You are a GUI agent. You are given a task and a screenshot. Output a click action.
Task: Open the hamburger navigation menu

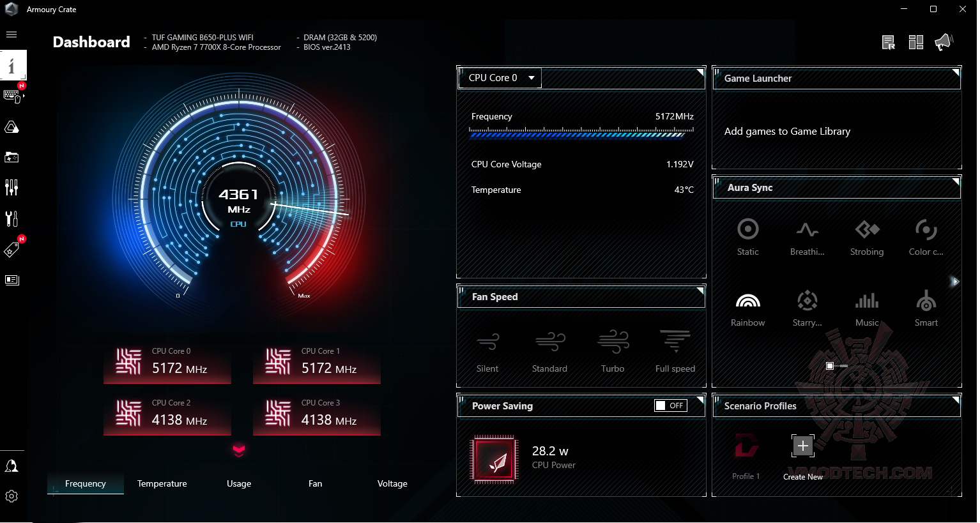click(11, 34)
